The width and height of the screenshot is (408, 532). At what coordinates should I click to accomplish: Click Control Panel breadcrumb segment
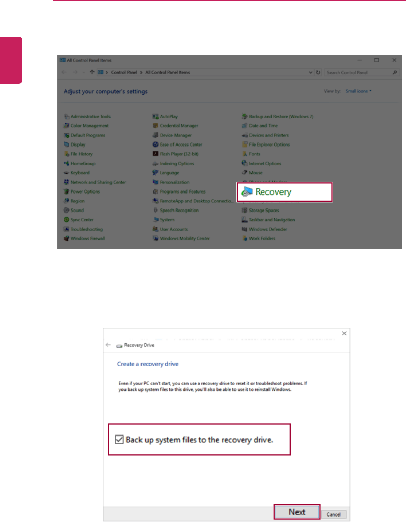click(x=124, y=72)
